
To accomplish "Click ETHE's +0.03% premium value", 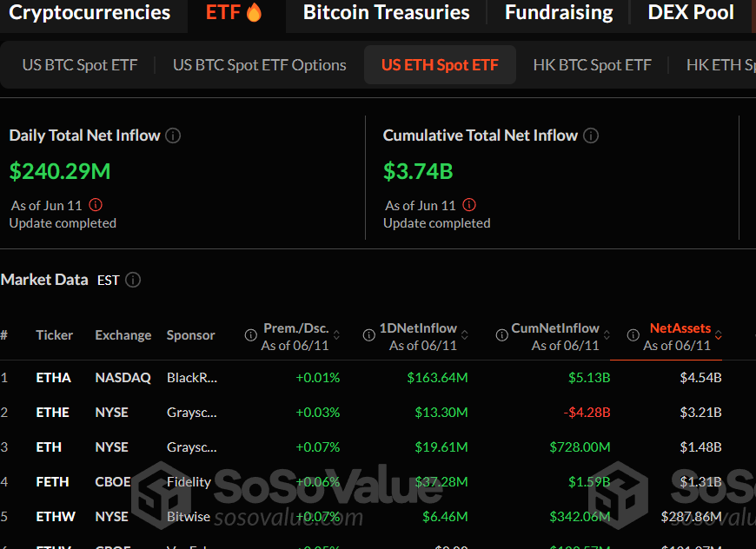I will [x=318, y=412].
